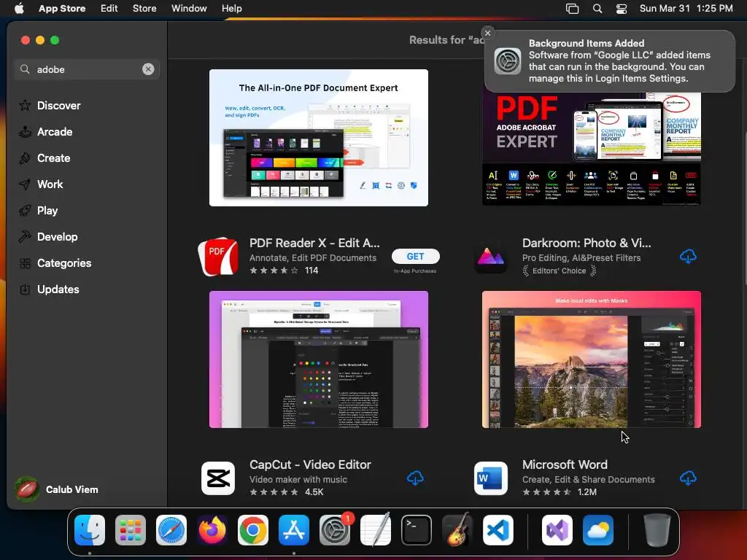Open the Background Items Added notification
The height and width of the screenshot is (560, 747).
(610, 61)
